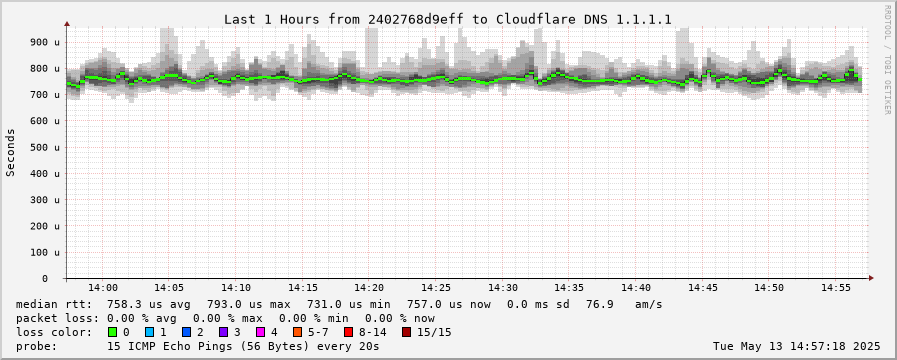897x360 pixels.
Task: Click the Seconds y-axis title
Action: coord(11,152)
